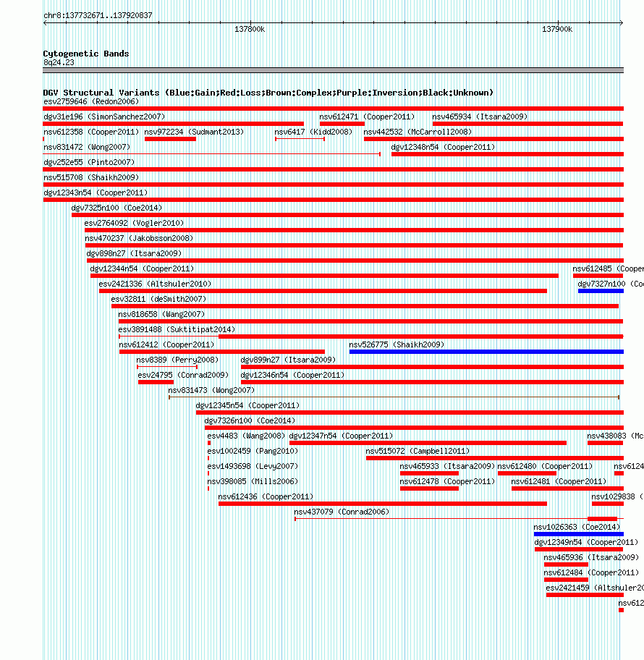Image resolution: width=644 pixels, height=660 pixels.
Task: Click nsv612436 (Cooper2011) label
Action: pos(266,496)
